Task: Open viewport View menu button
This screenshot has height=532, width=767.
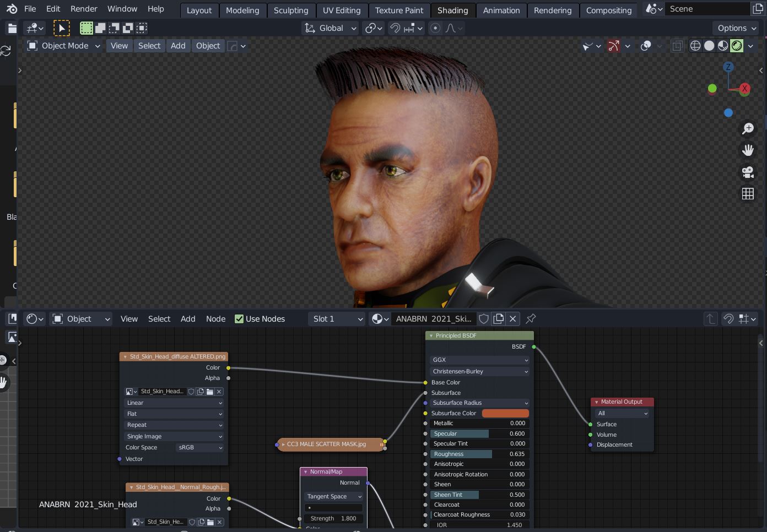Action: (x=119, y=46)
